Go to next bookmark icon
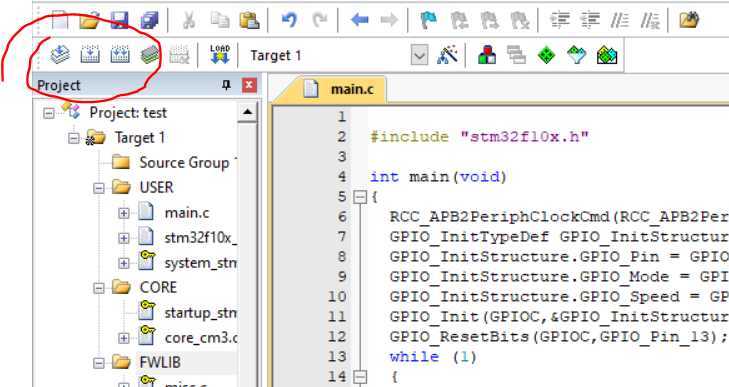This screenshot has height=387, width=729. [490, 20]
